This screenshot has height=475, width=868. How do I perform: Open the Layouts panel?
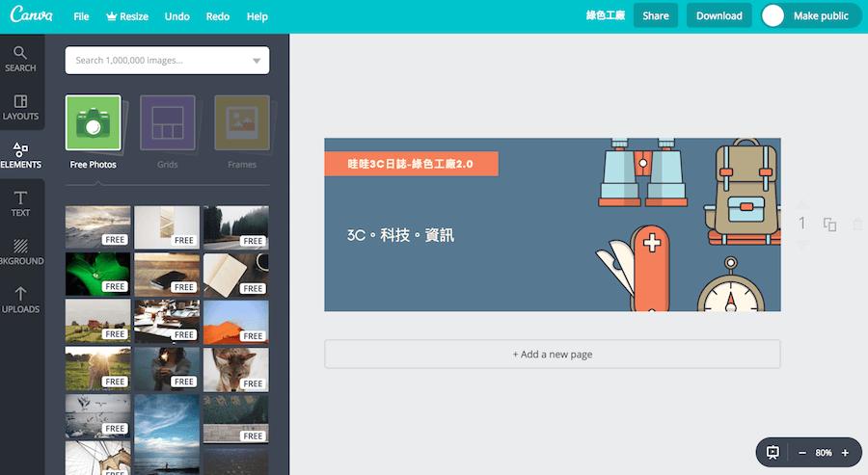coord(20,107)
